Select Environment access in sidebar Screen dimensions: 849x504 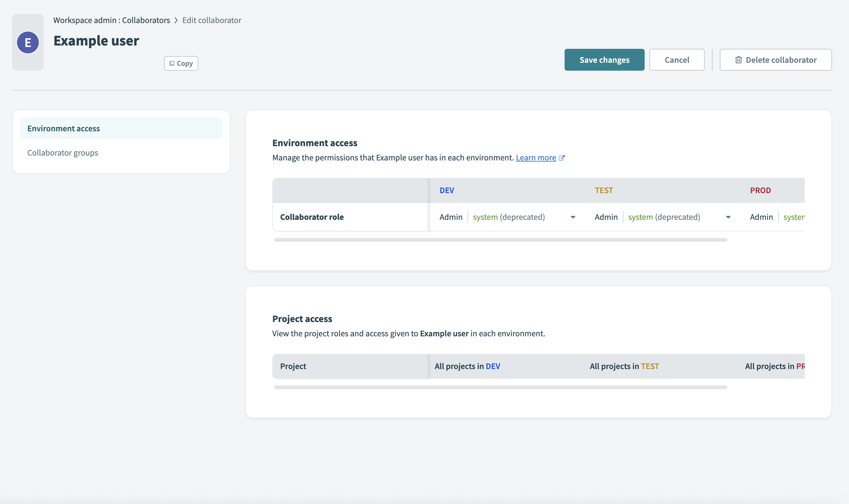pos(121,128)
